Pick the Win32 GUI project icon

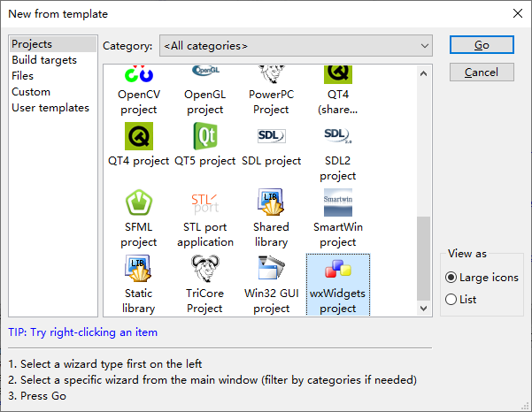click(x=272, y=268)
